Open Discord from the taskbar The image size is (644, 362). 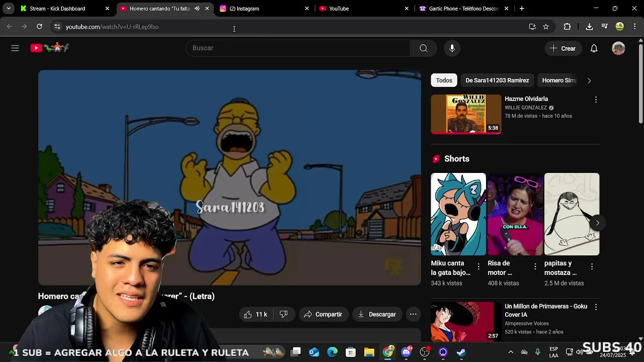pos(406,352)
